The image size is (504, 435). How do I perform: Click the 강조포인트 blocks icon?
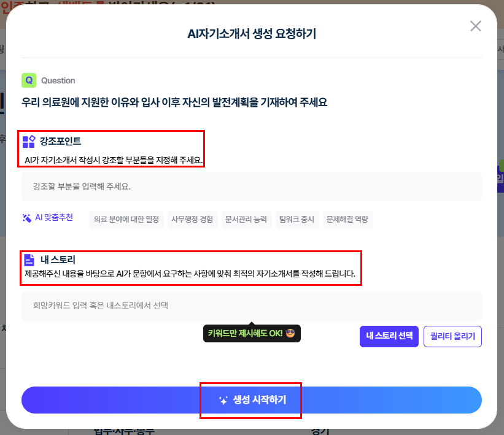[29, 142]
